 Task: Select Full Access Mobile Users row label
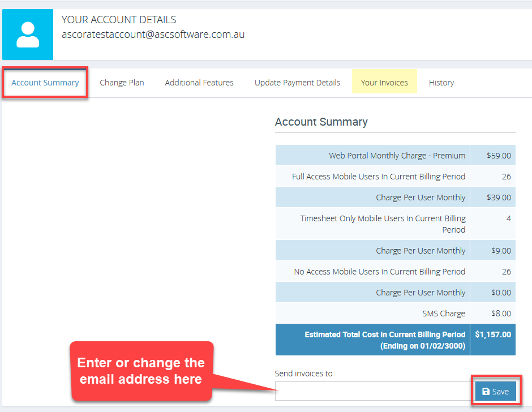379,177
